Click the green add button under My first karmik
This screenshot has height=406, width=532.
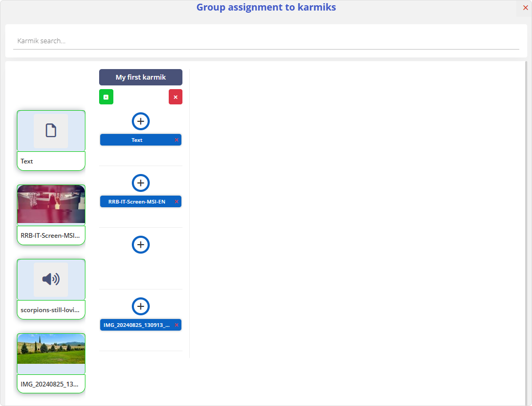click(106, 97)
